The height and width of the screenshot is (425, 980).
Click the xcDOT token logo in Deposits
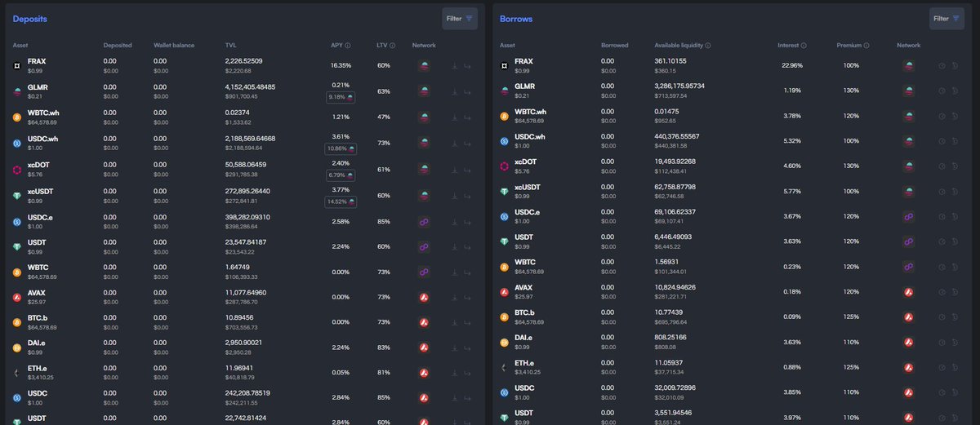(x=16, y=170)
